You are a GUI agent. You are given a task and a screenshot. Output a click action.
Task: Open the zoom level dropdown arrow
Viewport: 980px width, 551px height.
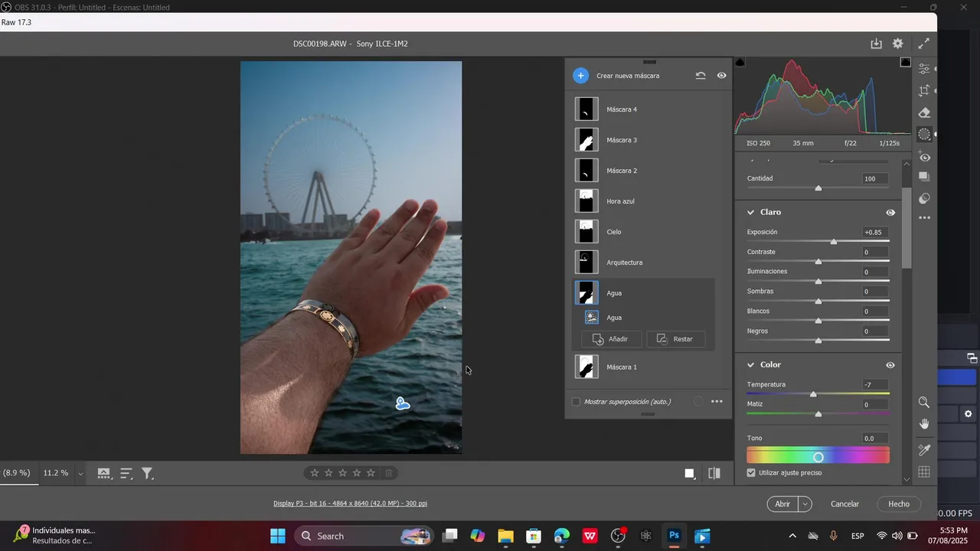coord(80,474)
